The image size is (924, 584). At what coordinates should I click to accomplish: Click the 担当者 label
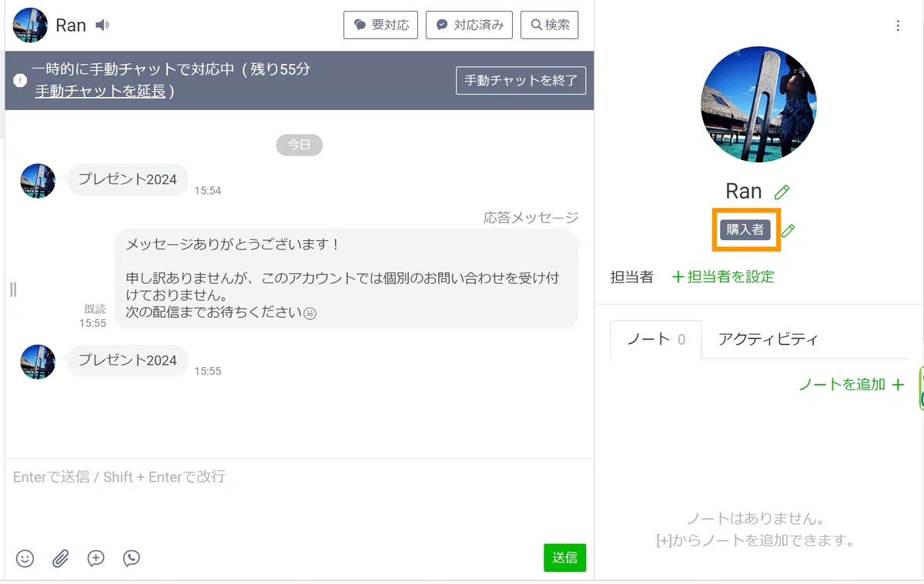632,277
